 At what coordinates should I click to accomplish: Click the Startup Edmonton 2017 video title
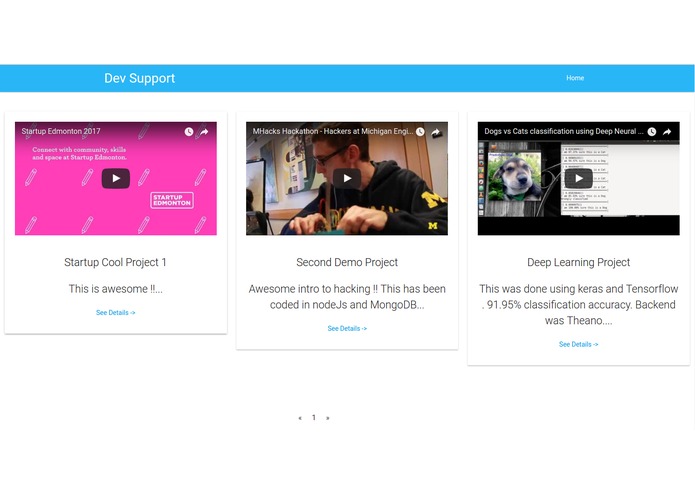click(x=61, y=131)
